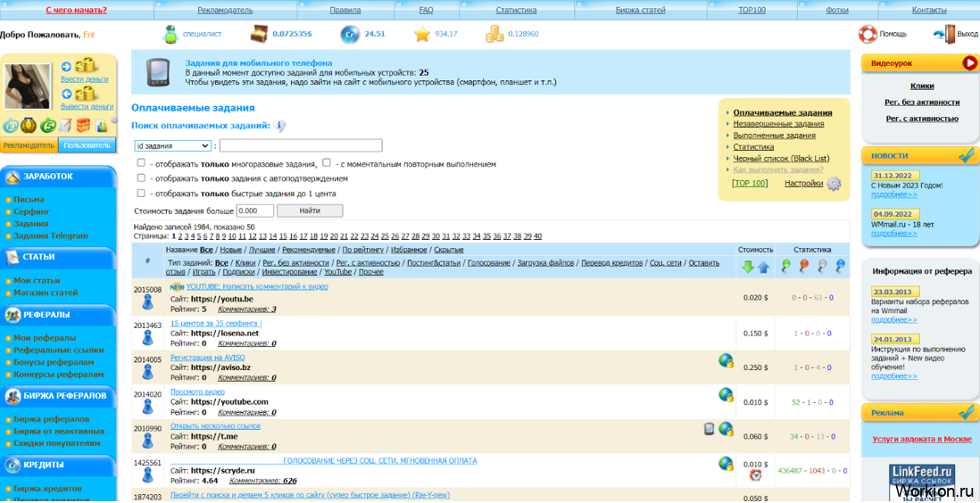Open the 'Регистрация на AVISO' task link
The height and width of the screenshot is (503, 980).
[x=203, y=358]
